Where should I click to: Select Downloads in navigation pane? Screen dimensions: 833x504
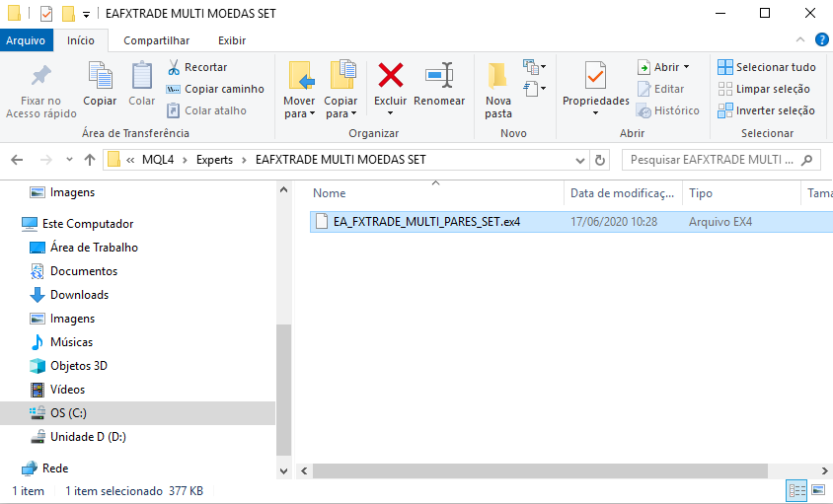click(x=79, y=295)
